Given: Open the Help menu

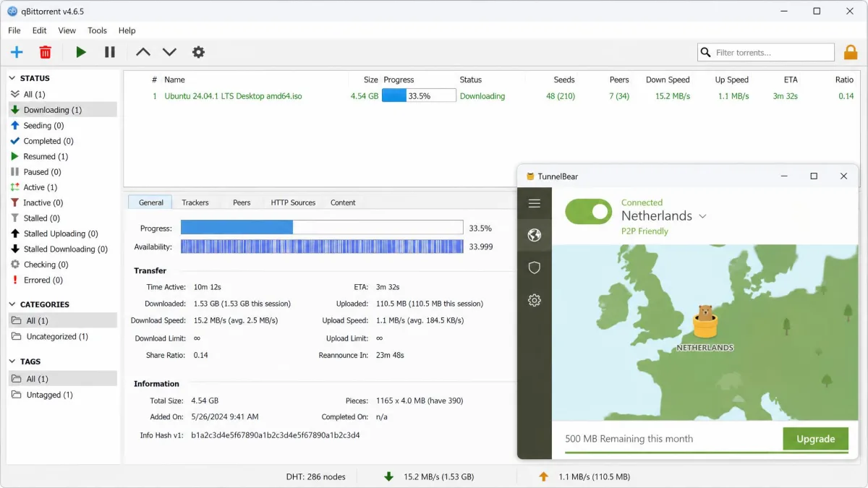Looking at the screenshot, I should pos(127,30).
